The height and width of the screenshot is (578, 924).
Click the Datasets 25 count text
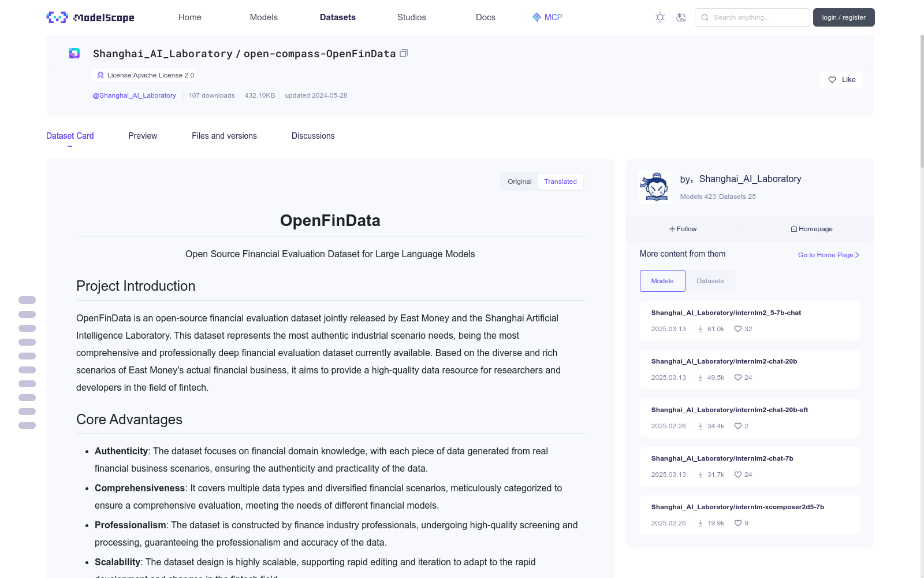(x=737, y=197)
